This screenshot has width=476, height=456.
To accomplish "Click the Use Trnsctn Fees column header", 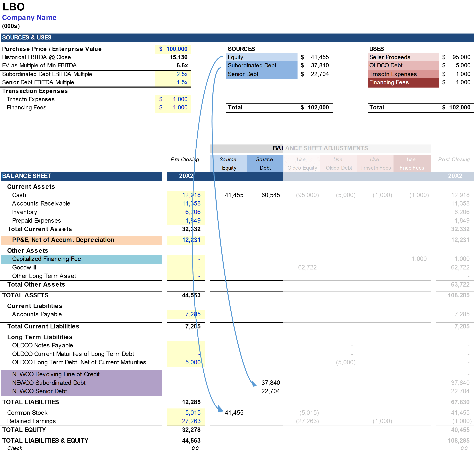I will pyautogui.click(x=375, y=163).
